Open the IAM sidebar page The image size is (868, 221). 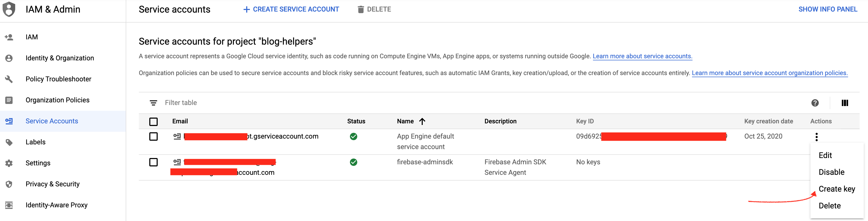[63, 37]
